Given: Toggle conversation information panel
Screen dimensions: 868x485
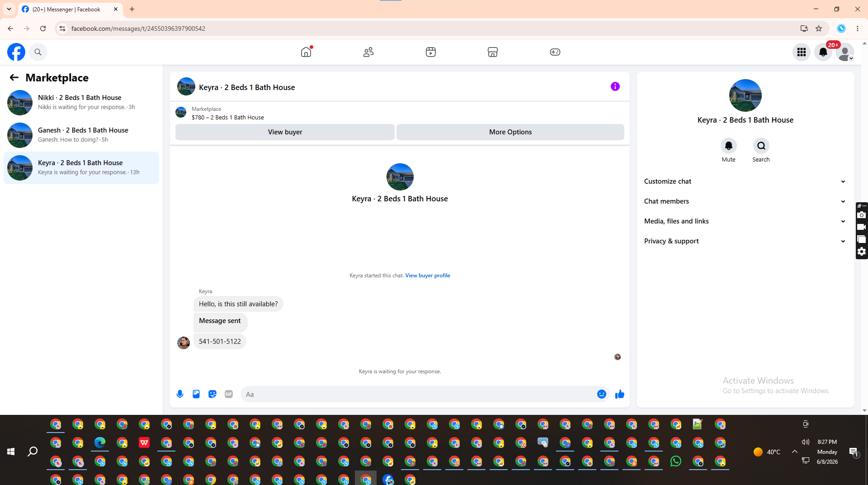Looking at the screenshot, I should pos(615,86).
